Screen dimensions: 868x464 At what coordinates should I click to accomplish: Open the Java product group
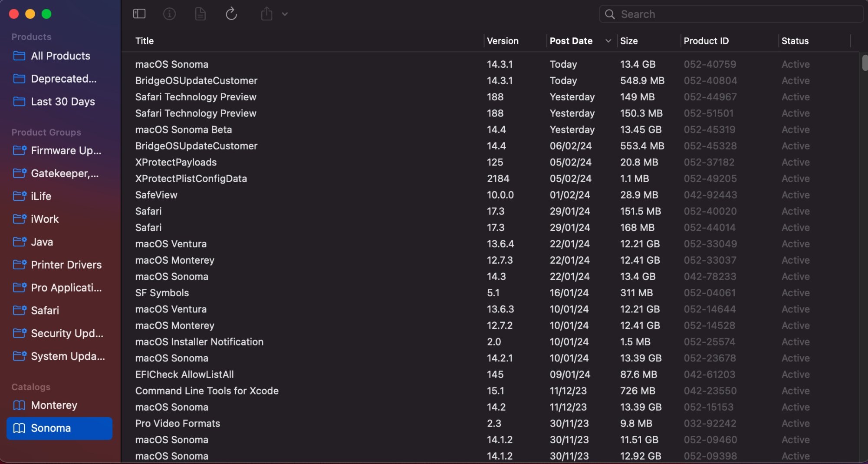click(59, 242)
